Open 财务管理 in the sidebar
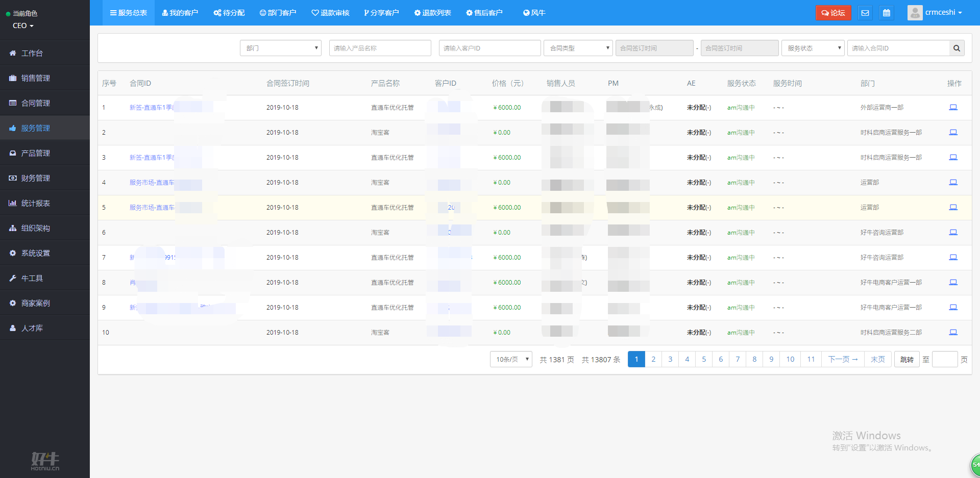The width and height of the screenshot is (980, 478). tap(45, 178)
